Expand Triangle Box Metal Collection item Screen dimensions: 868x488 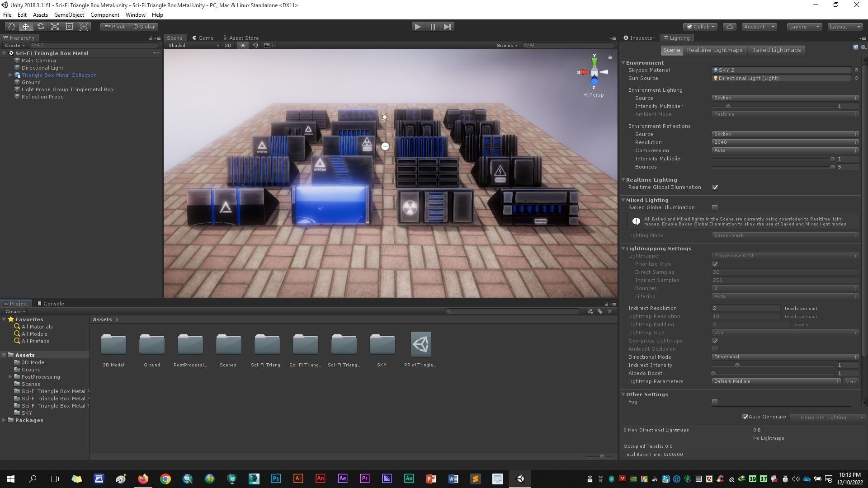click(10, 75)
